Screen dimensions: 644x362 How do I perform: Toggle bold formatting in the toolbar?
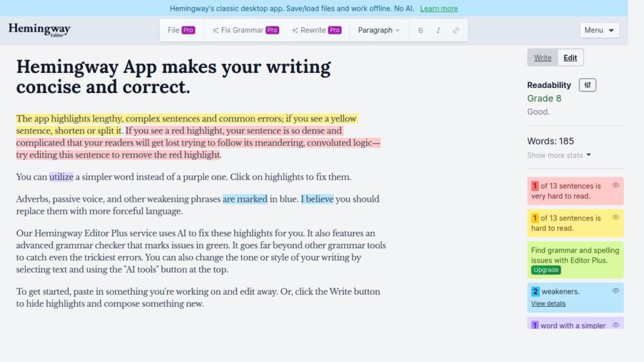pos(420,30)
